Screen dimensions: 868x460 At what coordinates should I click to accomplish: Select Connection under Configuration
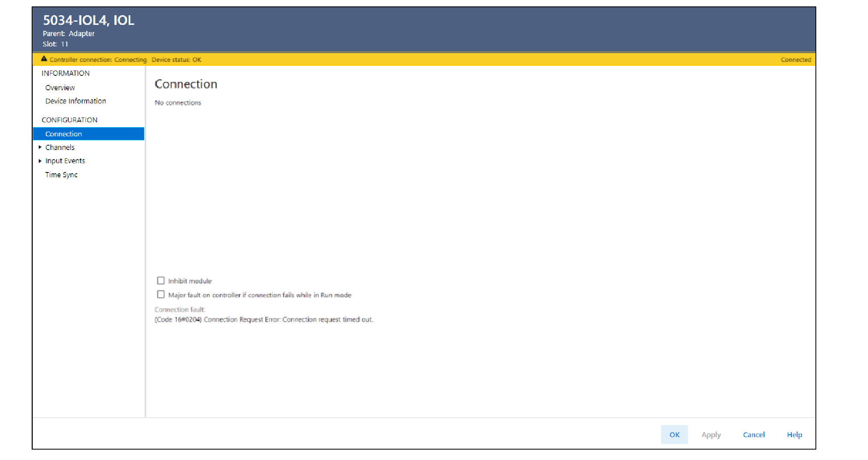[63, 134]
